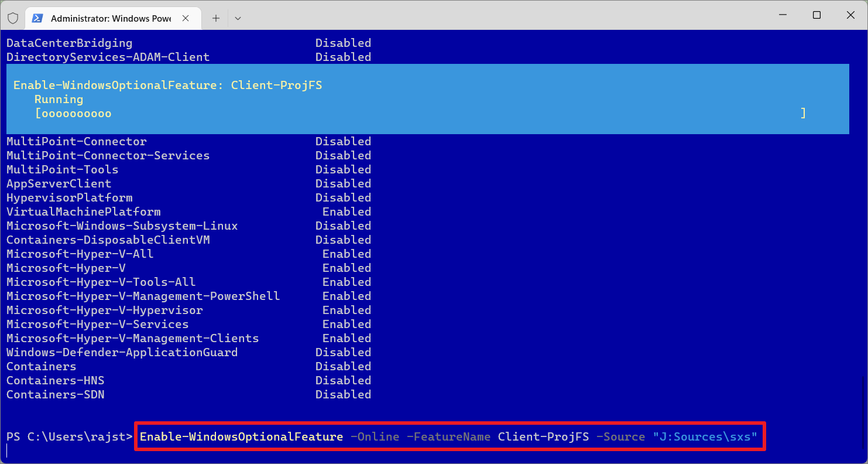Click the Disabled status beside Containers
Screen dimensions: 868x464
click(x=343, y=366)
